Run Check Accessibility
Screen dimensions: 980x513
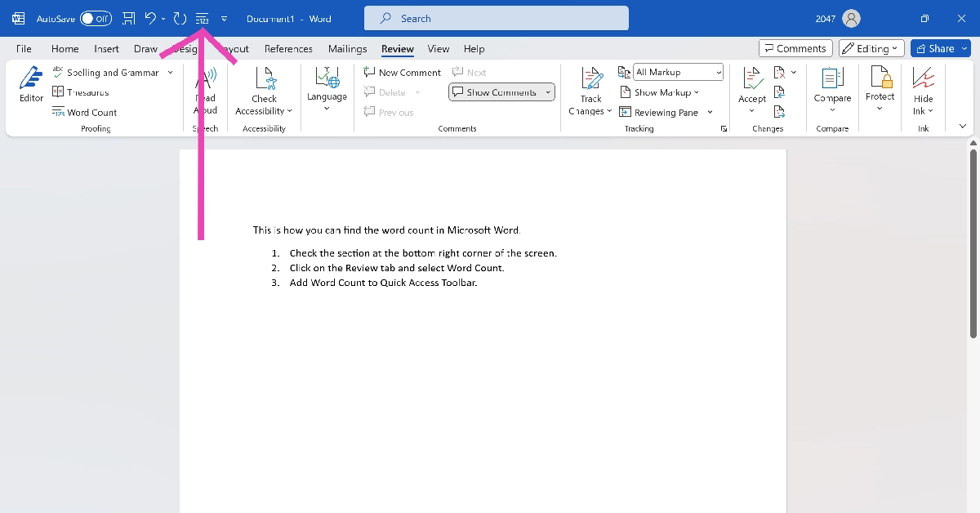pyautogui.click(x=264, y=90)
